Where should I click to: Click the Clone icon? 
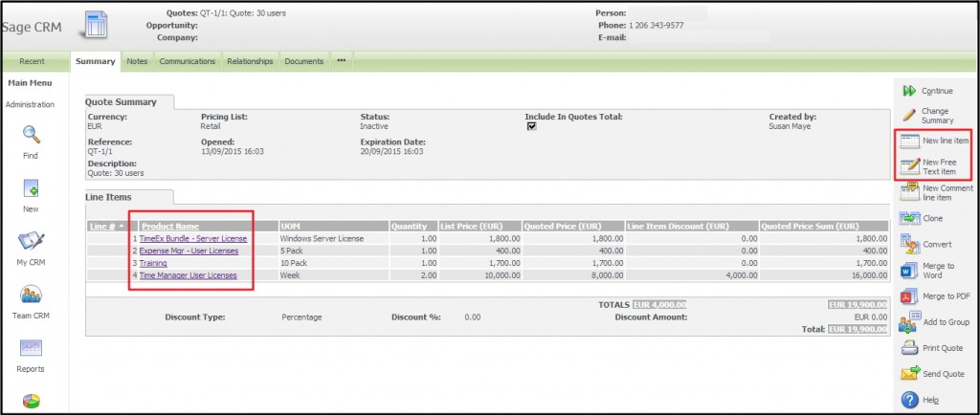(x=909, y=218)
